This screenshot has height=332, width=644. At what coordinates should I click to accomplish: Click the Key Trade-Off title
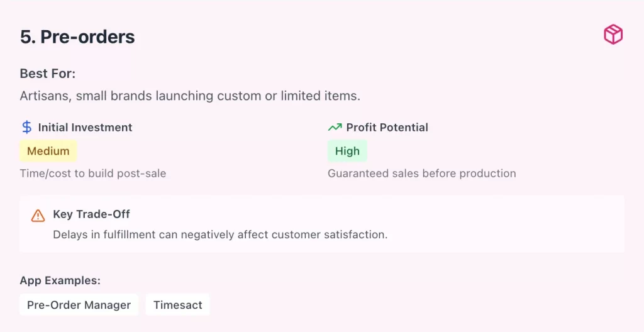click(91, 214)
